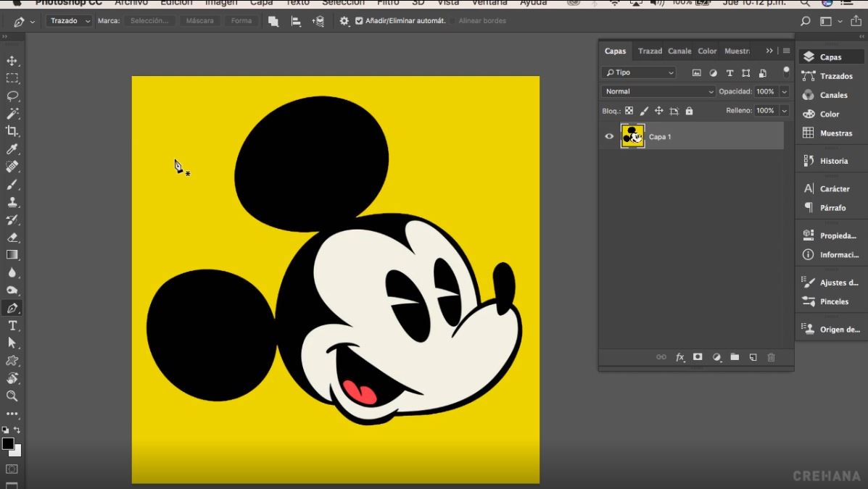Select the Eyedropper tool
The image size is (868, 489).
tap(12, 149)
